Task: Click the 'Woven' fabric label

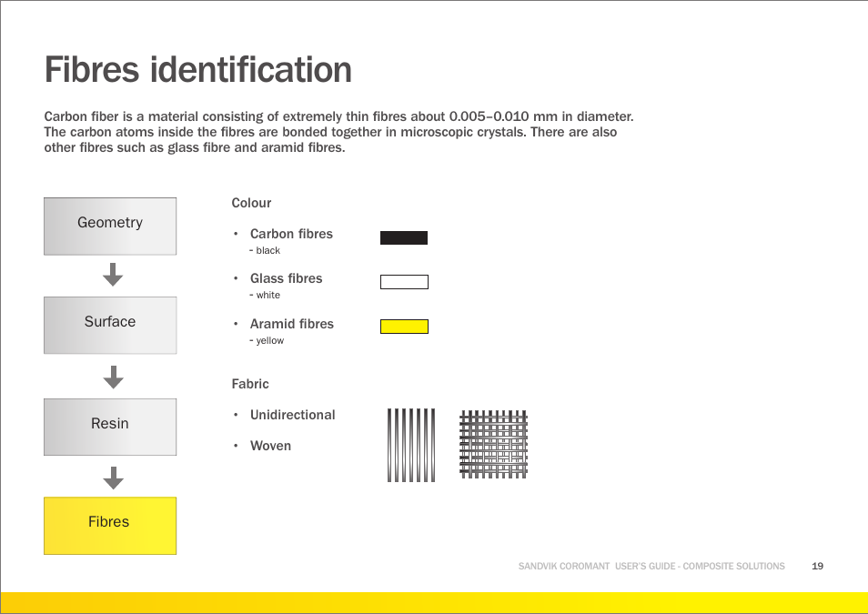Action: tap(270, 446)
